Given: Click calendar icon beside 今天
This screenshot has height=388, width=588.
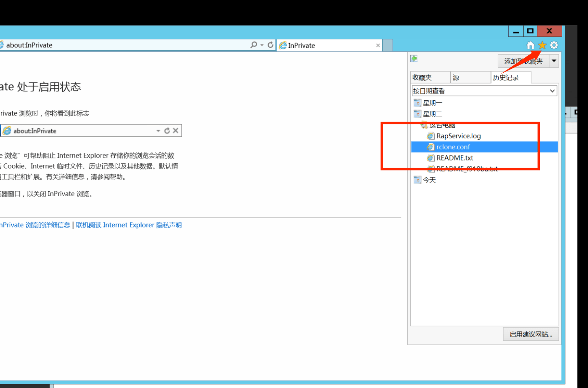Looking at the screenshot, I should 417,180.
